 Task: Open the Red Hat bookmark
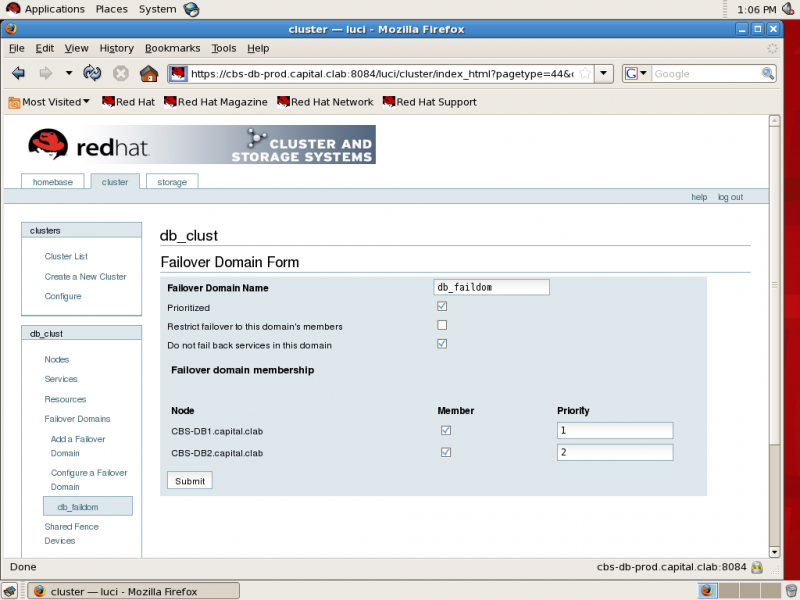[128, 102]
